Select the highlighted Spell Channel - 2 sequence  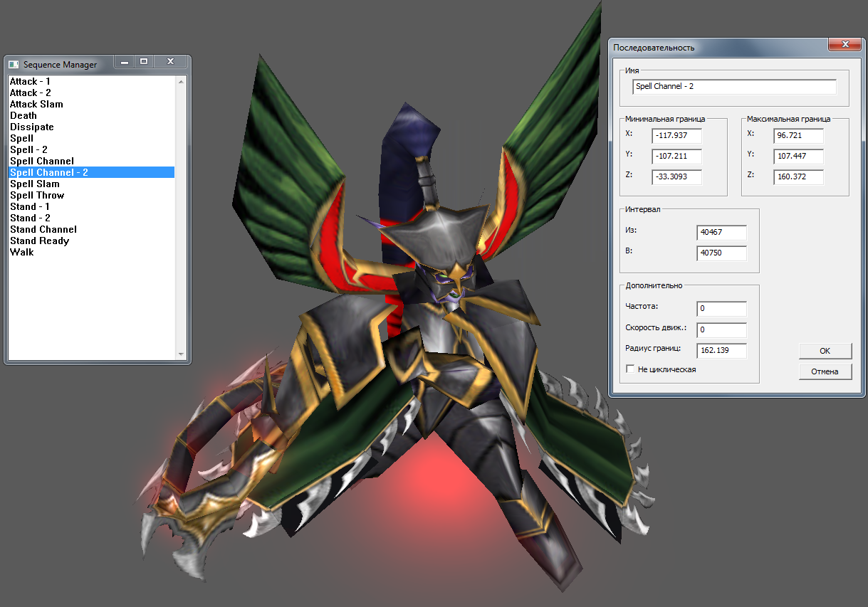[91, 172]
